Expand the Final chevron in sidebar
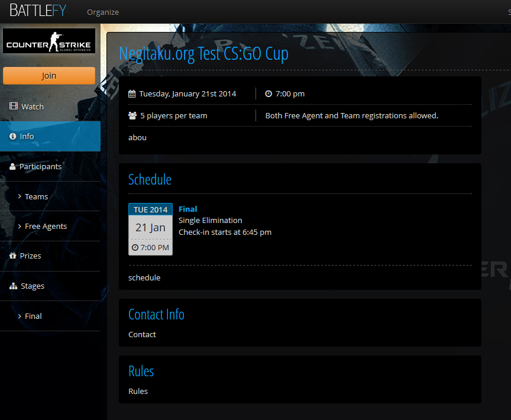Screen dimensions: 511x420 click(20, 316)
